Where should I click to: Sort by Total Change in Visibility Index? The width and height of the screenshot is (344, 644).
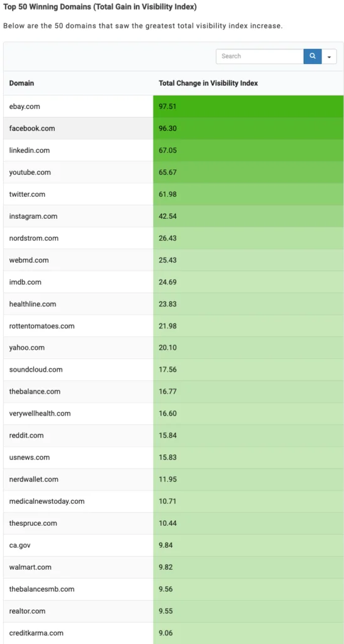(x=208, y=83)
